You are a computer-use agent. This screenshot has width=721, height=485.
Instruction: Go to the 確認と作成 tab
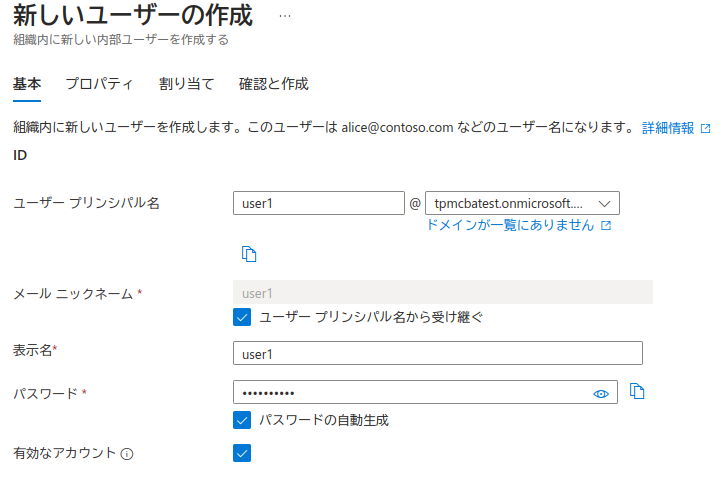click(x=273, y=84)
